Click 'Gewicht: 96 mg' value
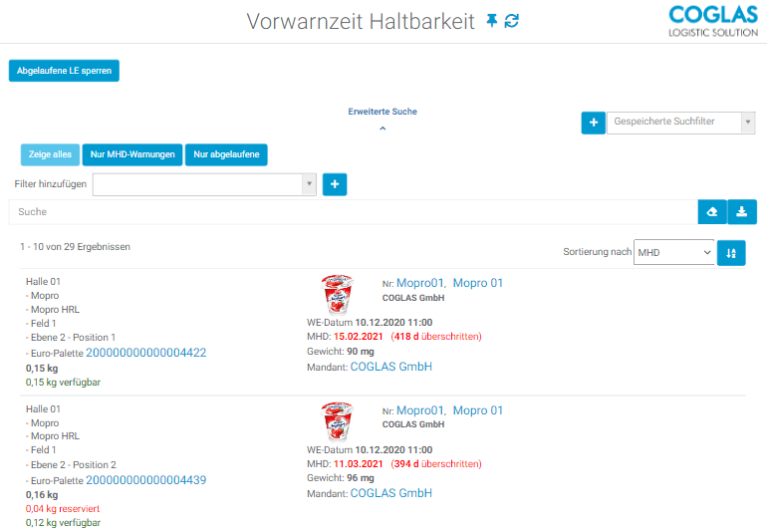Viewport: 767px width, 532px height. (341, 478)
